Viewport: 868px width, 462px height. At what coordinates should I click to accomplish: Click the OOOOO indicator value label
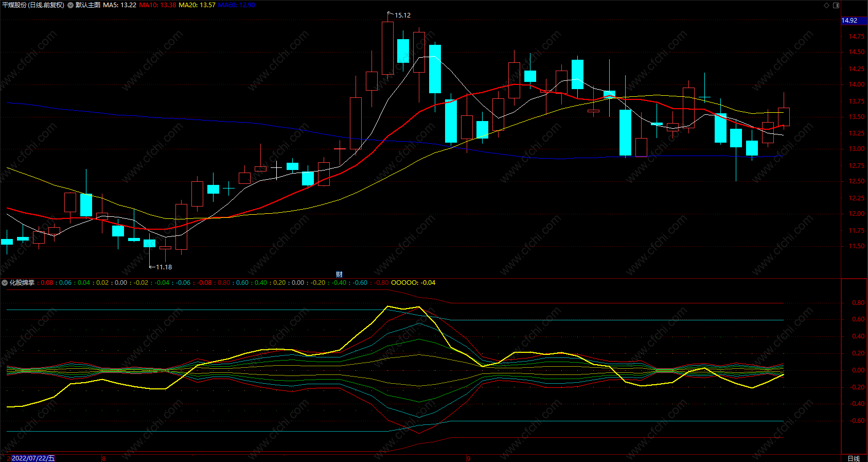pos(413,283)
